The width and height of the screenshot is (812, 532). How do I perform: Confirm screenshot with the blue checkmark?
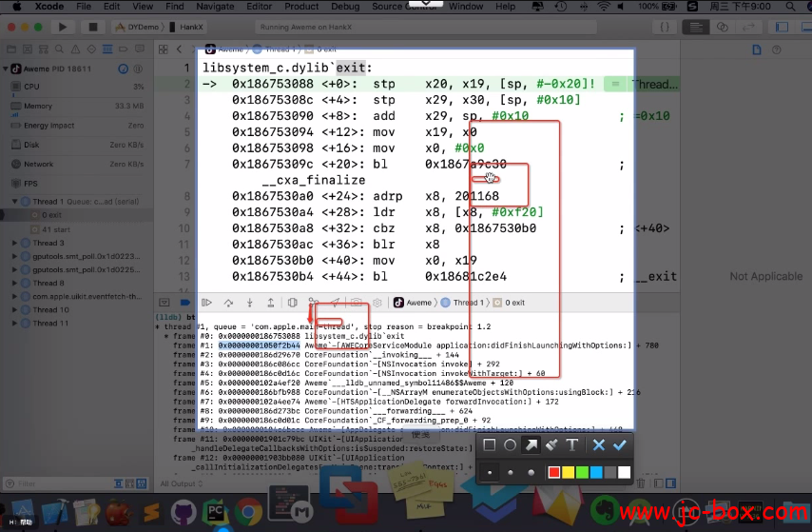[619, 444]
